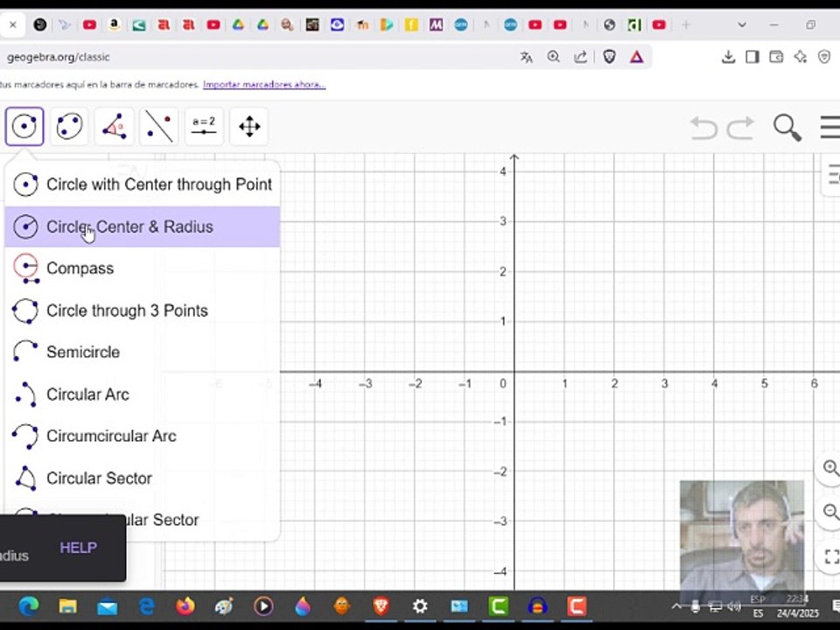Screen dimensions: 840x630
Task: Open GeoGebra search magnifier
Action: [x=787, y=128]
